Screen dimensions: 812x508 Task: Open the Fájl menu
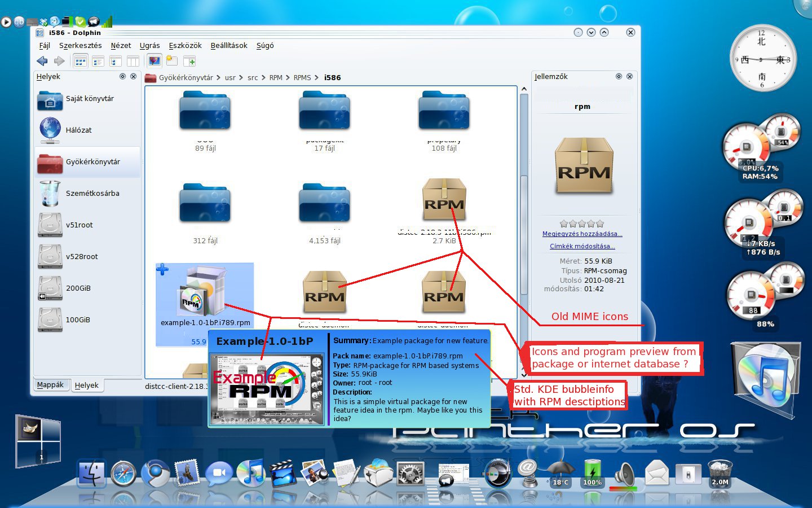[x=45, y=45]
